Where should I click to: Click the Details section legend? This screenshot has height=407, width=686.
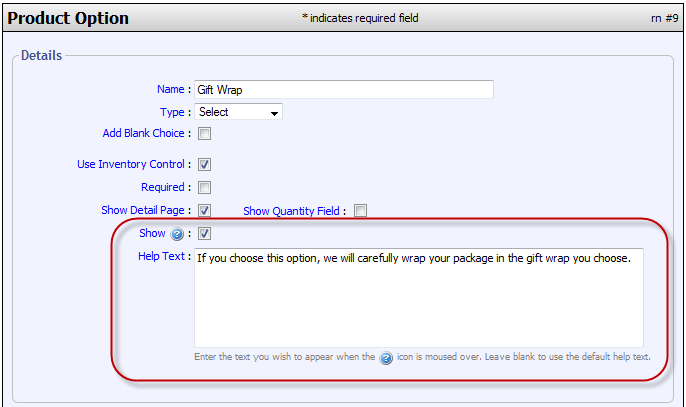click(x=41, y=55)
